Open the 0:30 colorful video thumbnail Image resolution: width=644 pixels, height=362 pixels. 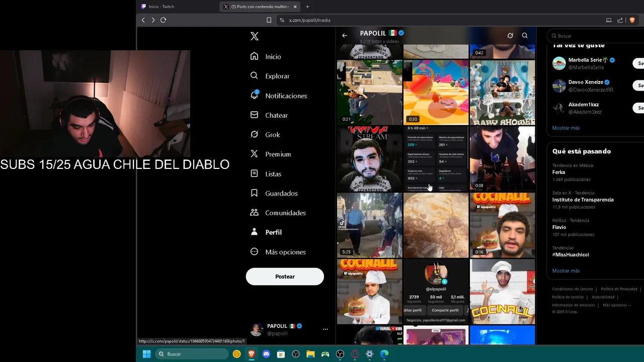tap(436, 93)
